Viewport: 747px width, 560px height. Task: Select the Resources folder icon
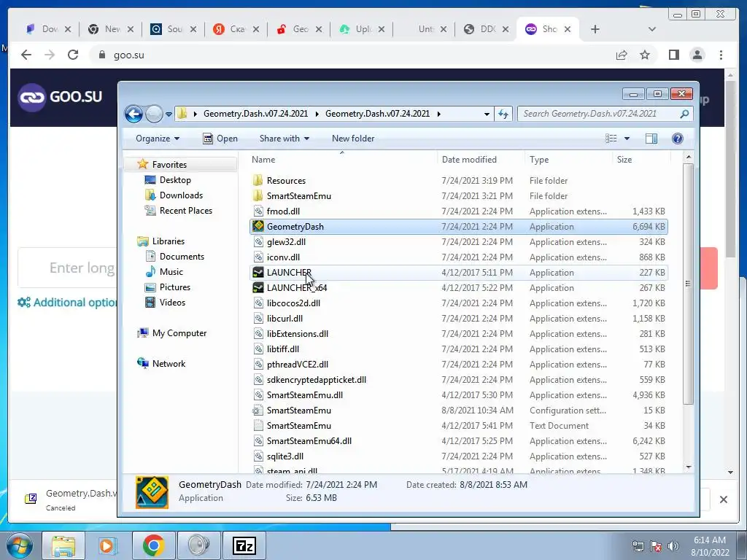pyautogui.click(x=258, y=181)
